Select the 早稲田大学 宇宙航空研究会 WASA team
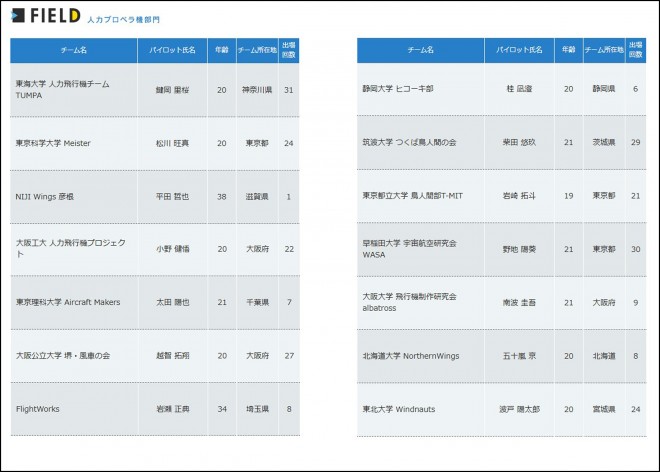Viewport: 660px width, 472px height. click(x=409, y=249)
